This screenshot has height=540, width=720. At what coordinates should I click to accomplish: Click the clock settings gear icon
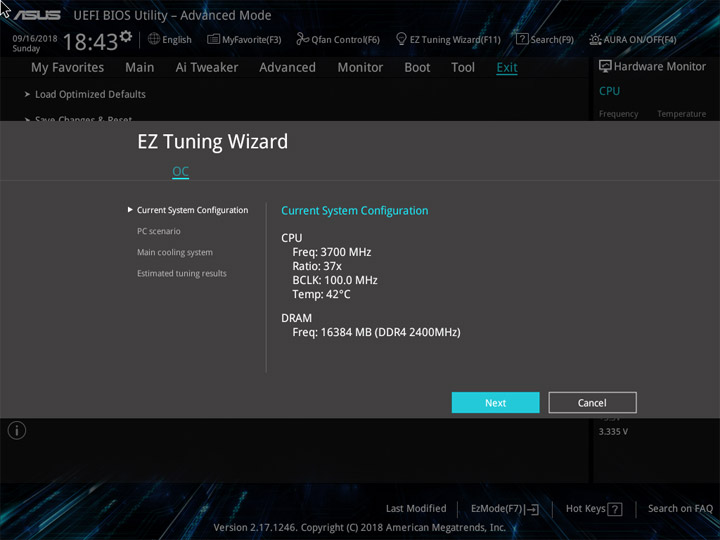coord(126,36)
